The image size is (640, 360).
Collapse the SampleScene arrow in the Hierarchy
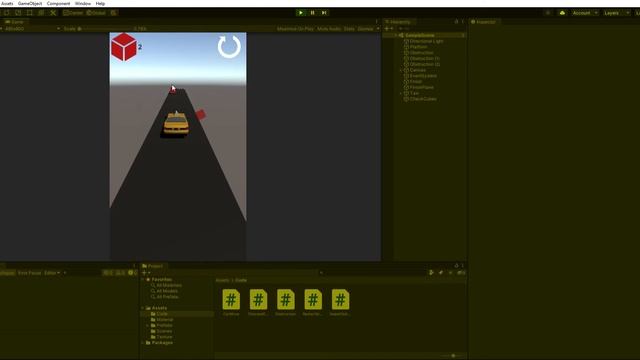tap(396, 36)
